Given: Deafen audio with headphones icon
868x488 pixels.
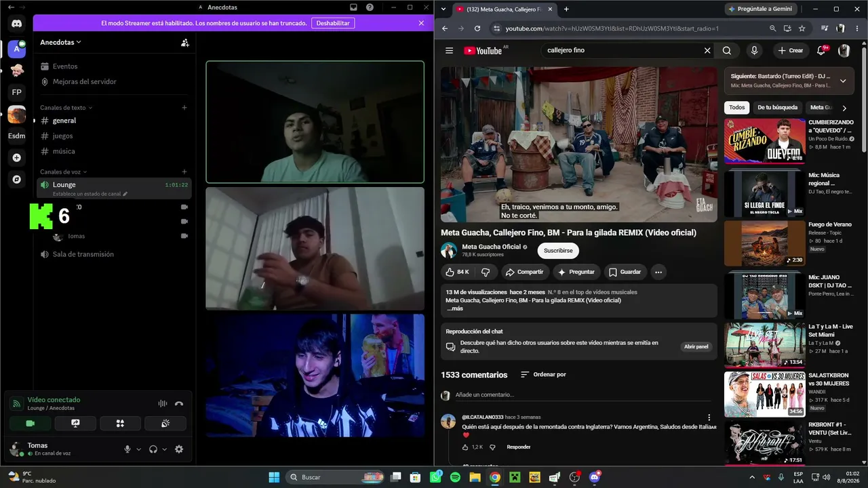Looking at the screenshot, I should pos(153,449).
